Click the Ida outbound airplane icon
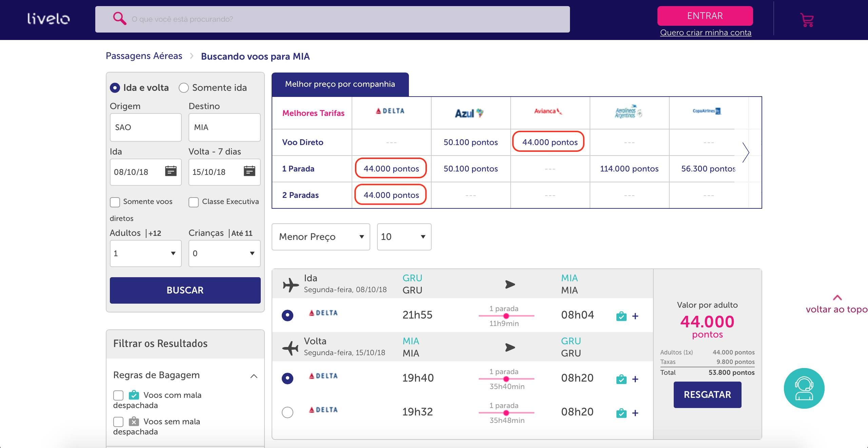Screen dimensions: 868x448 291,285
